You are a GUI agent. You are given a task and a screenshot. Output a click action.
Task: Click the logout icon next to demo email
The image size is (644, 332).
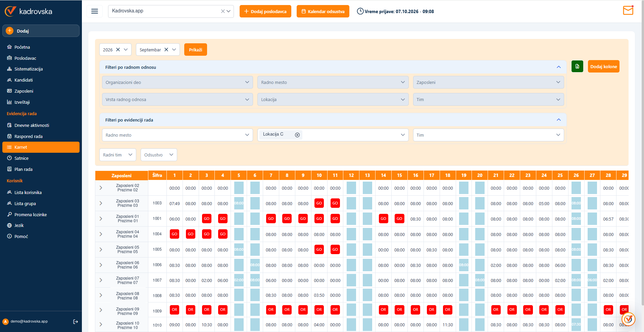click(76, 322)
